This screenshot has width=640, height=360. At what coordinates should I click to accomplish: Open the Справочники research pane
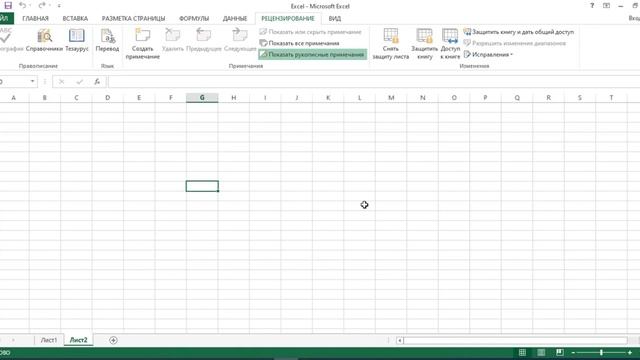44,40
